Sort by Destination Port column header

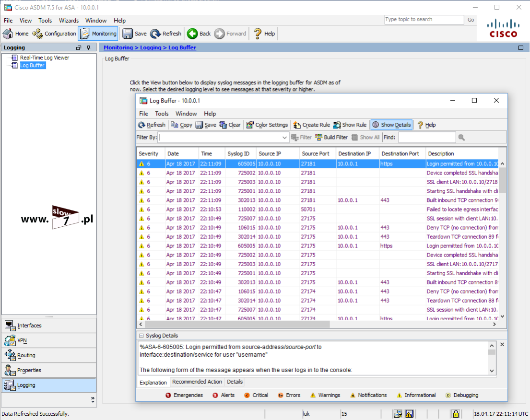point(402,153)
